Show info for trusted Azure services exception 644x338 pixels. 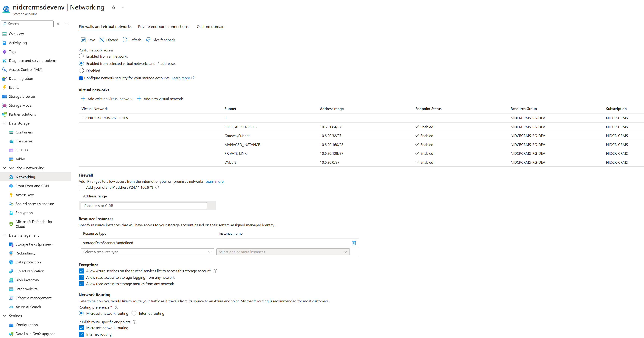pyautogui.click(x=216, y=271)
